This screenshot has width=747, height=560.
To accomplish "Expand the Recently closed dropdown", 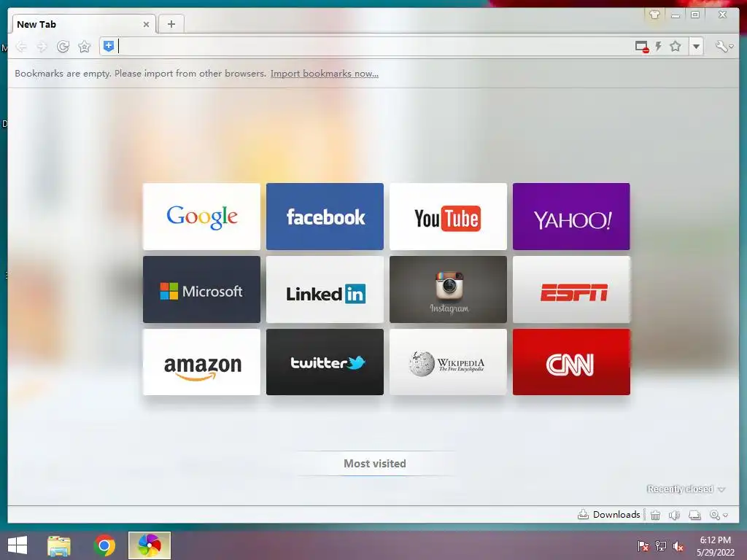I will [686, 489].
